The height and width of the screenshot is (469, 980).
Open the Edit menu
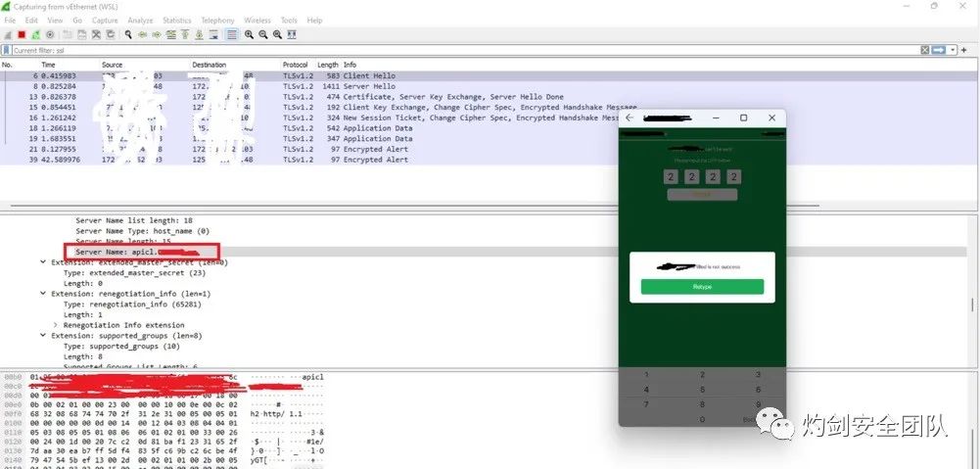click(x=31, y=21)
